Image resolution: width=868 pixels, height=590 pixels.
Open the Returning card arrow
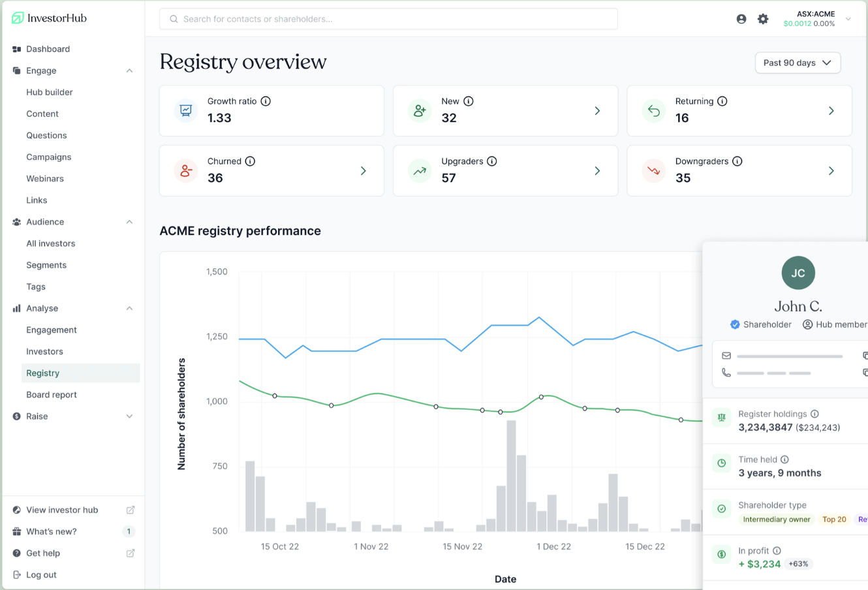831,111
